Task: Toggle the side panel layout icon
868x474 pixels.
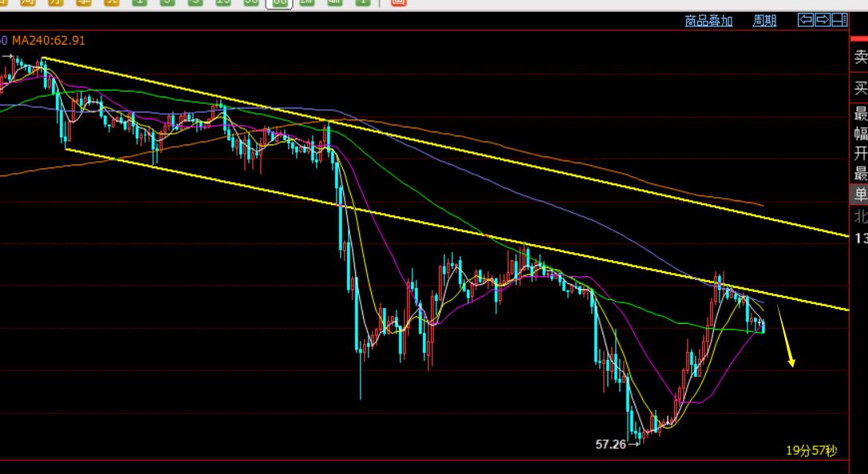Action: (x=840, y=21)
